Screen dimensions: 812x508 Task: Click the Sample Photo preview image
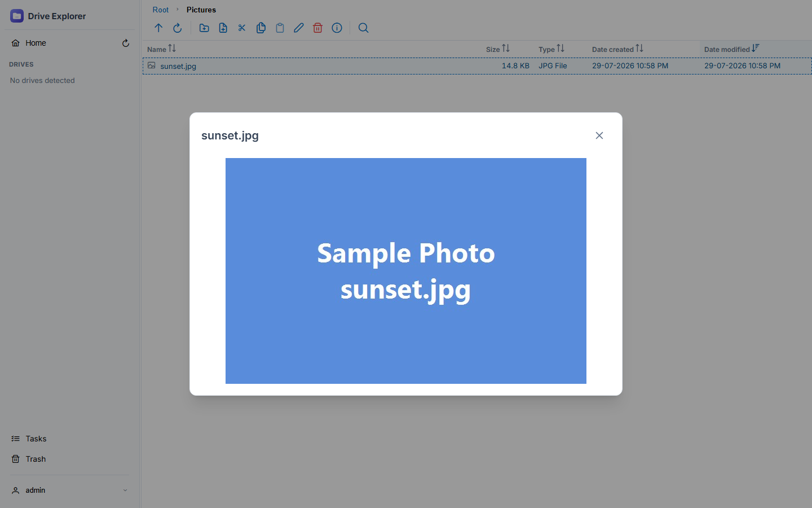point(406,271)
